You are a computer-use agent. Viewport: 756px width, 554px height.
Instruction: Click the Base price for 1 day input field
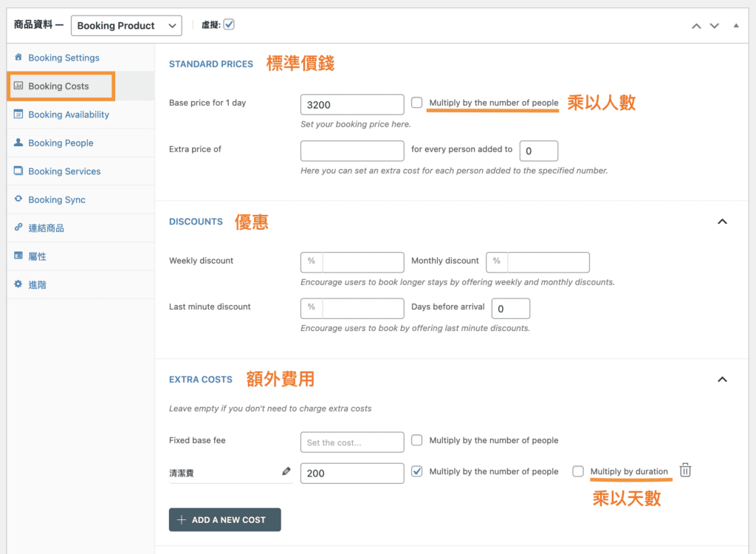pos(352,104)
